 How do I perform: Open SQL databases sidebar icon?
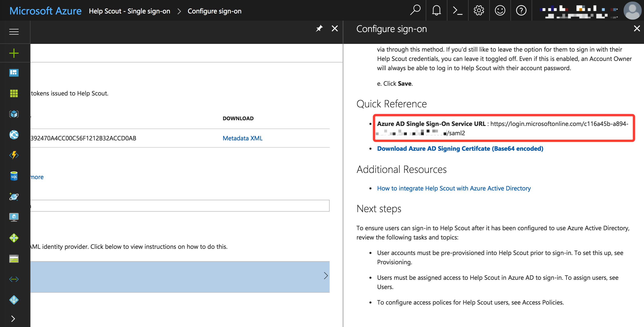pos(14,176)
